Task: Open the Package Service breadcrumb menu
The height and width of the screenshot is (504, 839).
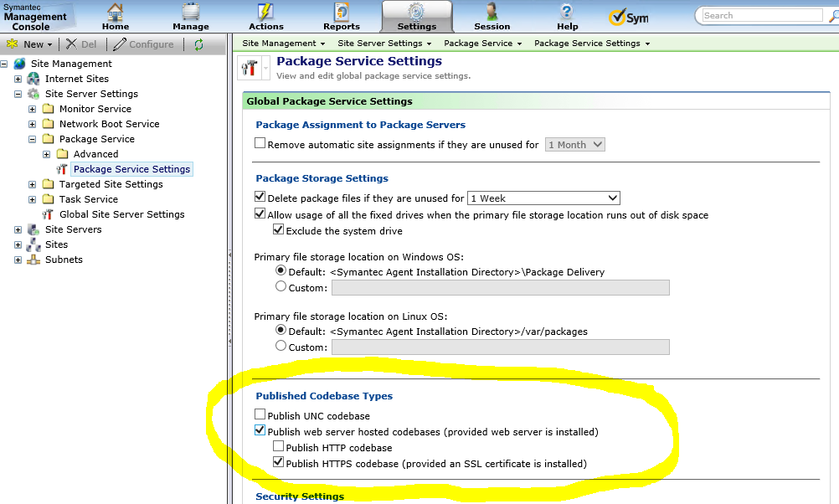Action: tap(482, 44)
